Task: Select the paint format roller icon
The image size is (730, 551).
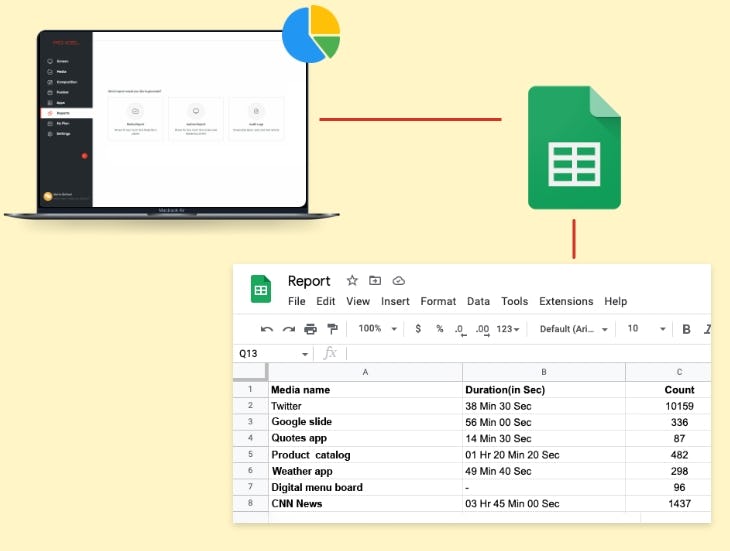Action: coord(332,329)
